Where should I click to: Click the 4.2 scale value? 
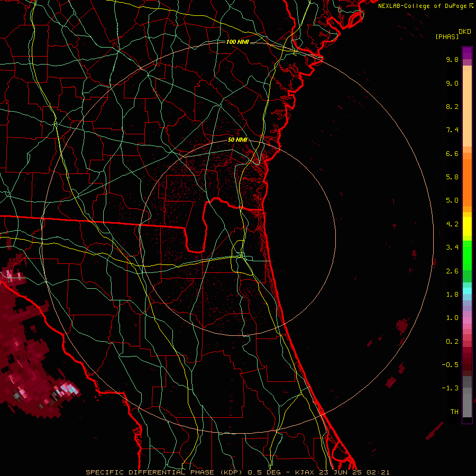[452, 224]
